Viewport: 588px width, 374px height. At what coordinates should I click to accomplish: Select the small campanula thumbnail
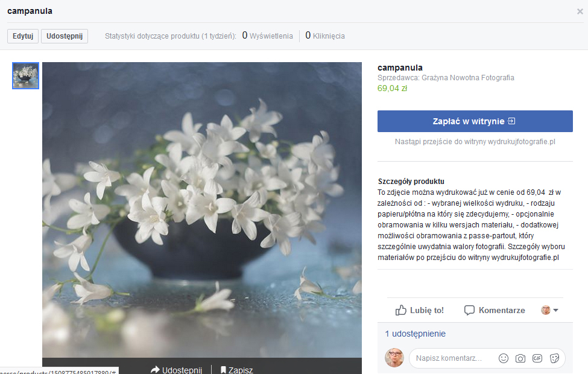(26, 76)
